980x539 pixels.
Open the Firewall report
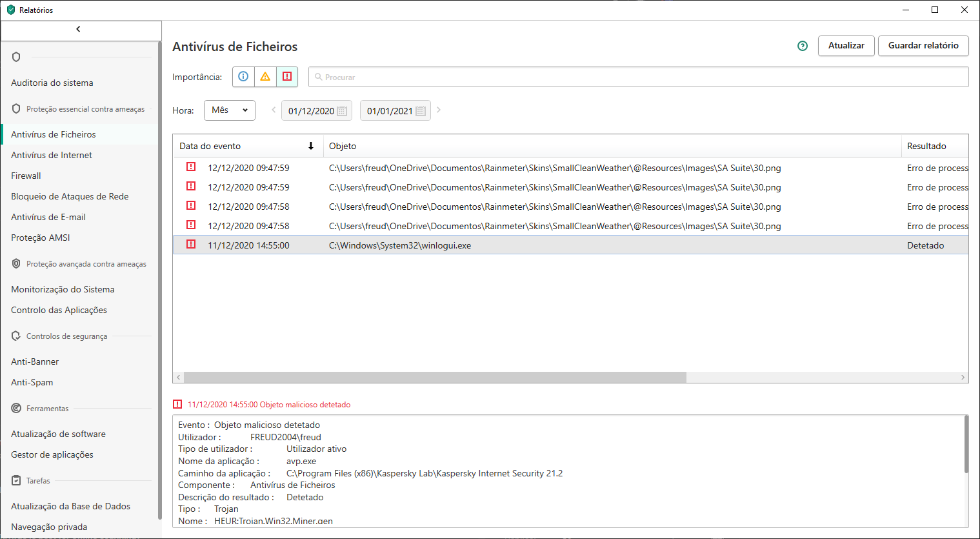pyautogui.click(x=26, y=176)
